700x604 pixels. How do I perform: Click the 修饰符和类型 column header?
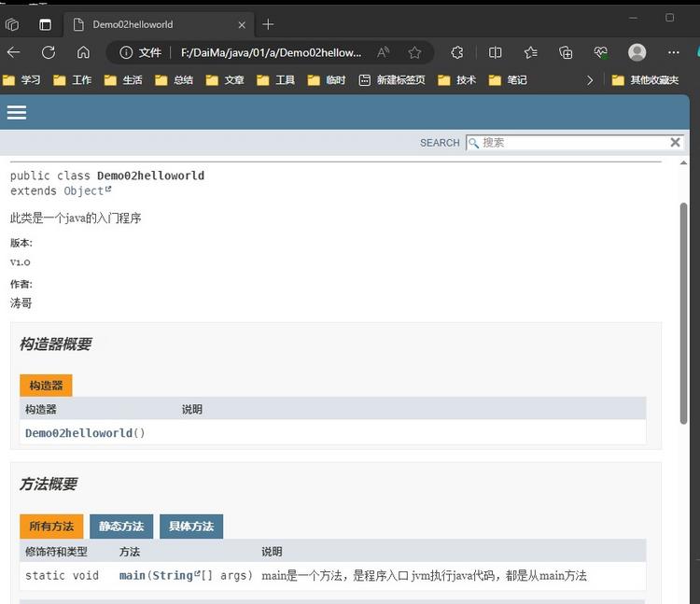(56, 552)
